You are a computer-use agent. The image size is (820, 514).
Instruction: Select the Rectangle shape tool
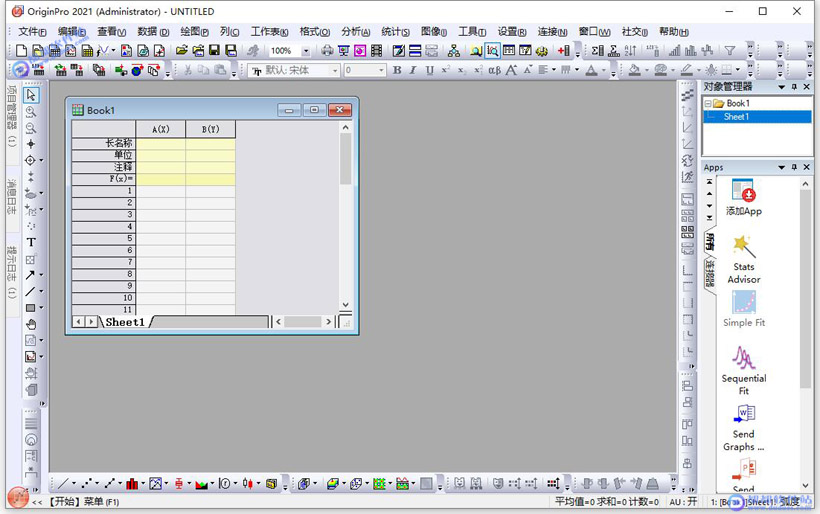[30, 308]
